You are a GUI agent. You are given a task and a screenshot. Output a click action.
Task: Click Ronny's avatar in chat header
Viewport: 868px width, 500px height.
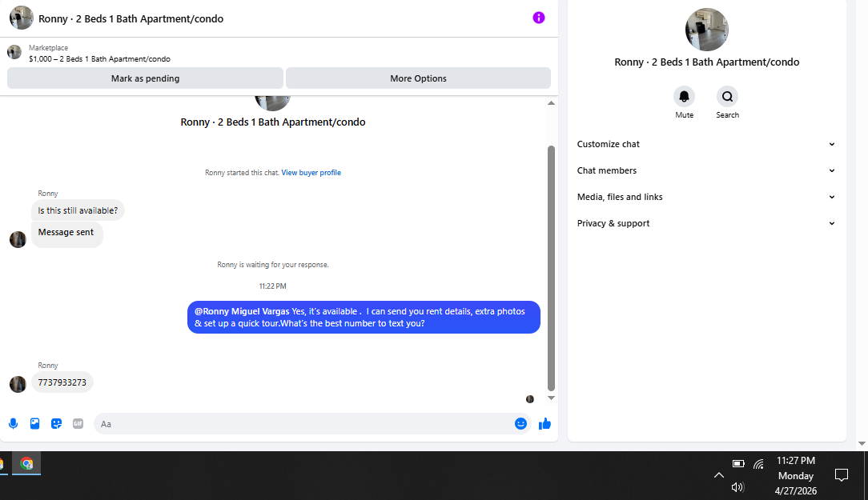point(22,18)
